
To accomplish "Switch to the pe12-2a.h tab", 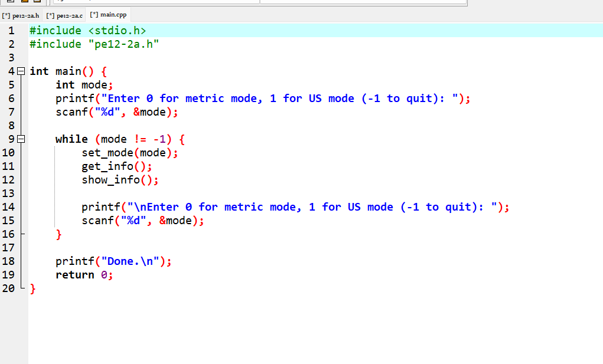I will (x=21, y=15).
